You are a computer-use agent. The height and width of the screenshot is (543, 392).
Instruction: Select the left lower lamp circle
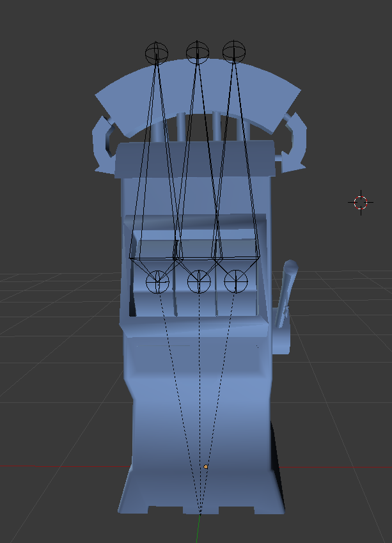tap(157, 282)
